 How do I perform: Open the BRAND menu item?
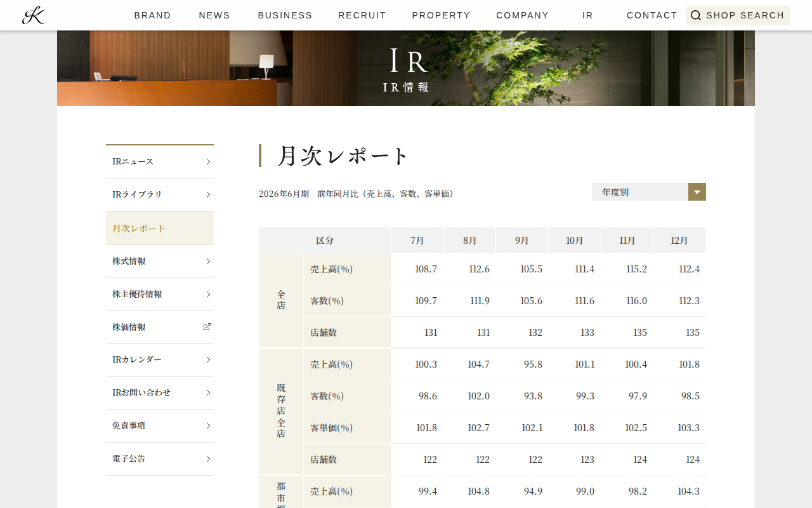(153, 15)
